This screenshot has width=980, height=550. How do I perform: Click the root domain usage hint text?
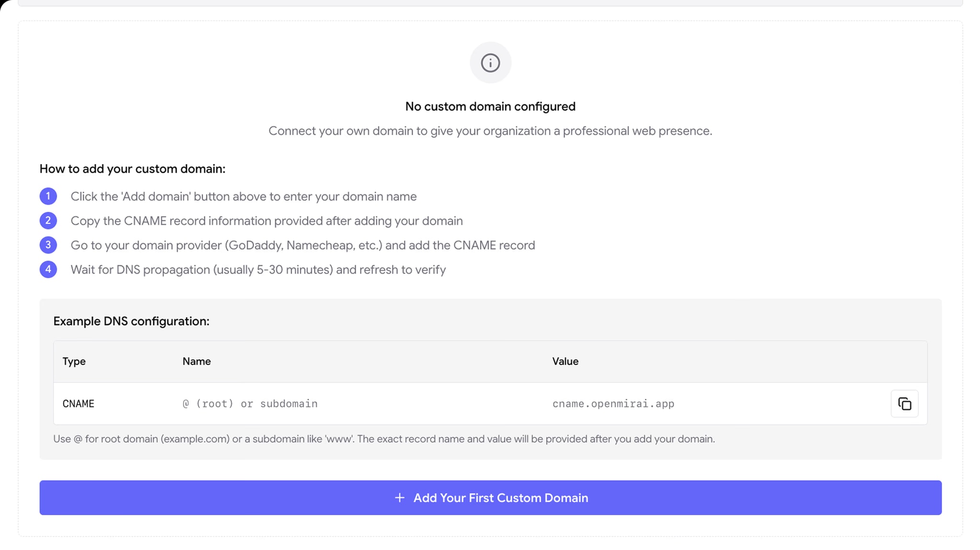(384, 439)
